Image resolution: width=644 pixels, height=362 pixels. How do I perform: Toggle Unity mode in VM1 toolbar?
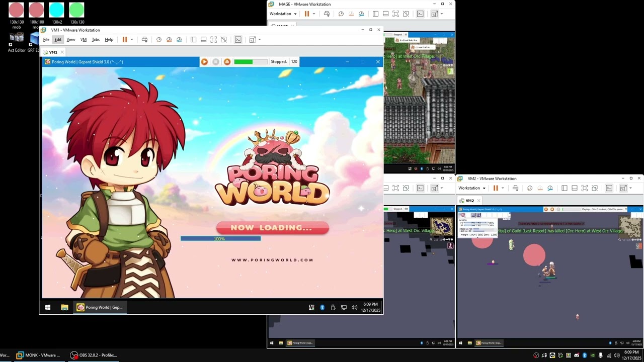click(x=224, y=40)
